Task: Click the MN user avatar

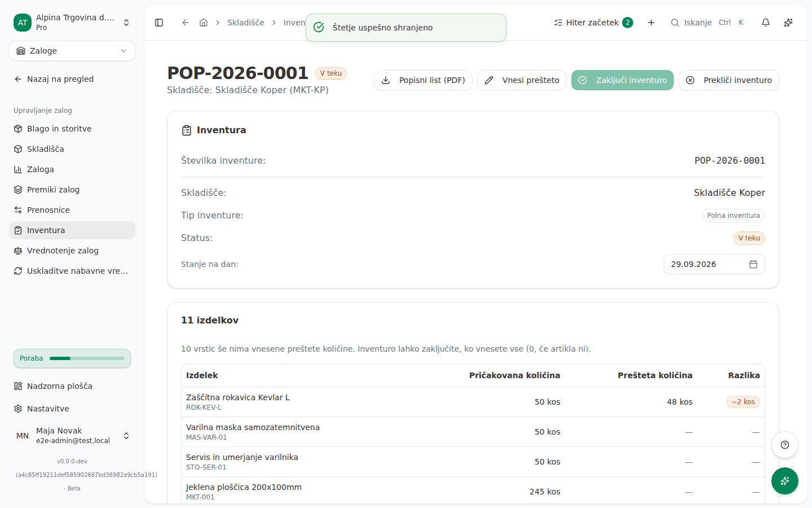Action: pos(23,436)
